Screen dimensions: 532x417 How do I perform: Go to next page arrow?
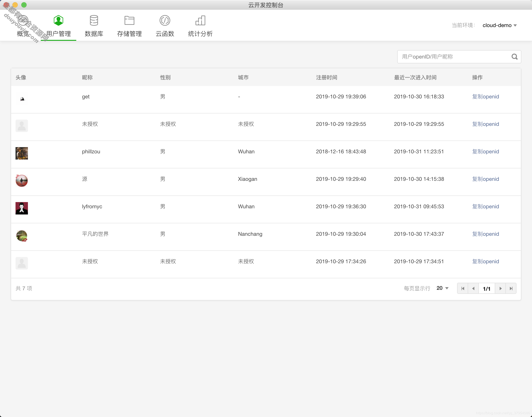[500, 288]
